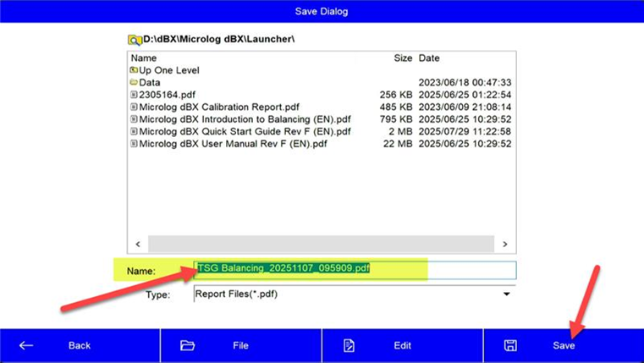The height and width of the screenshot is (363, 644).
Task: Select Microlog dBX User Manual Rev F file
Action: tap(233, 144)
